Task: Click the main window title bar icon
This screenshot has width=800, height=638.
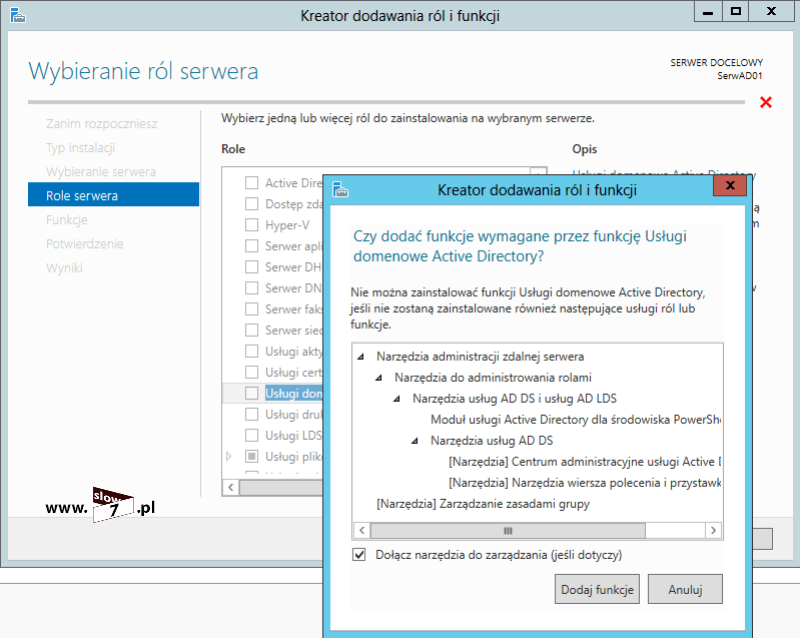Action: coord(17,15)
